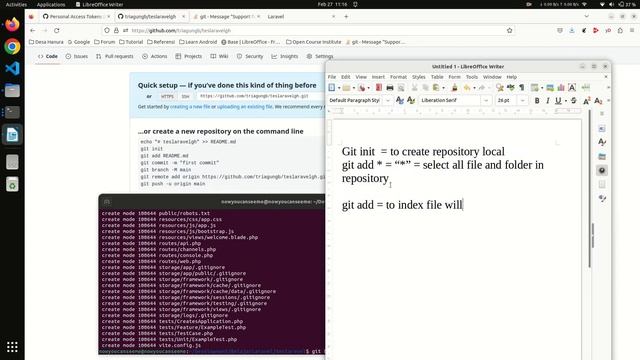640x360 pixels.
Task: Open a new browser tab with plus
Action: [346, 17]
